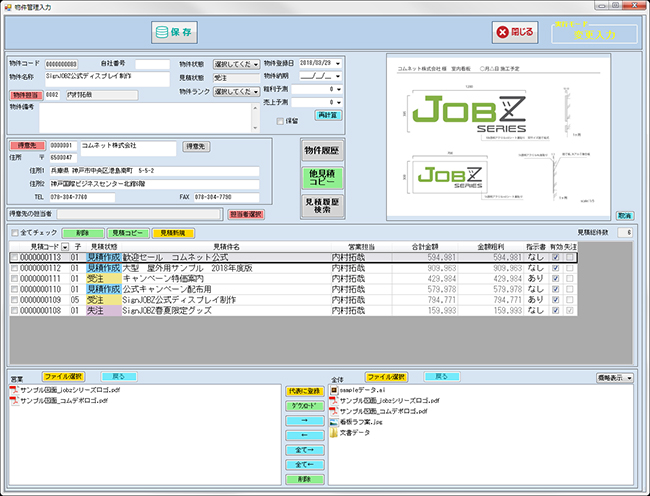Toggle 先注 checkbox in row 0000000113
The image size is (650, 496).
570,257
